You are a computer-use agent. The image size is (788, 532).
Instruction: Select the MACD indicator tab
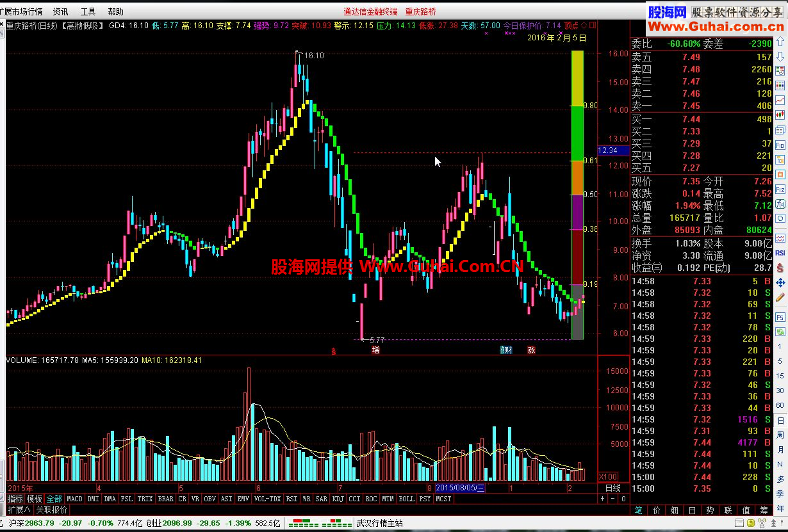click(75, 499)
